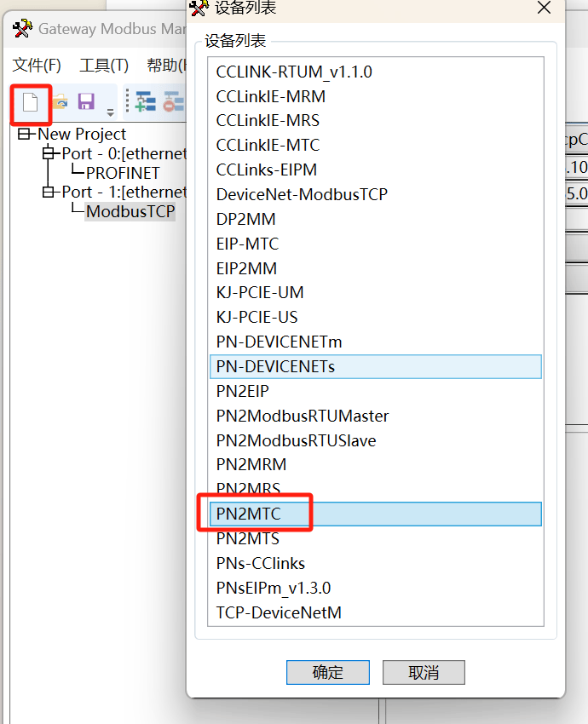The width and height of the screenshot is (588, 724).
Task: Select CCLinkIE-MTC in device list
Action: pos(376,145)
